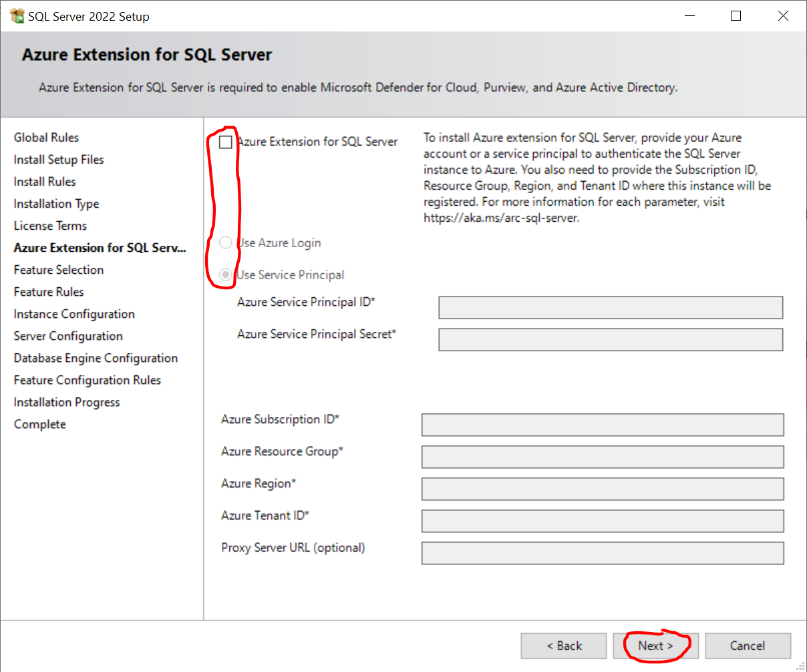Image resolution: width=807 pixels, height=672 pixels.
Task: Select the License Terms step
Action: coord(50,226)
